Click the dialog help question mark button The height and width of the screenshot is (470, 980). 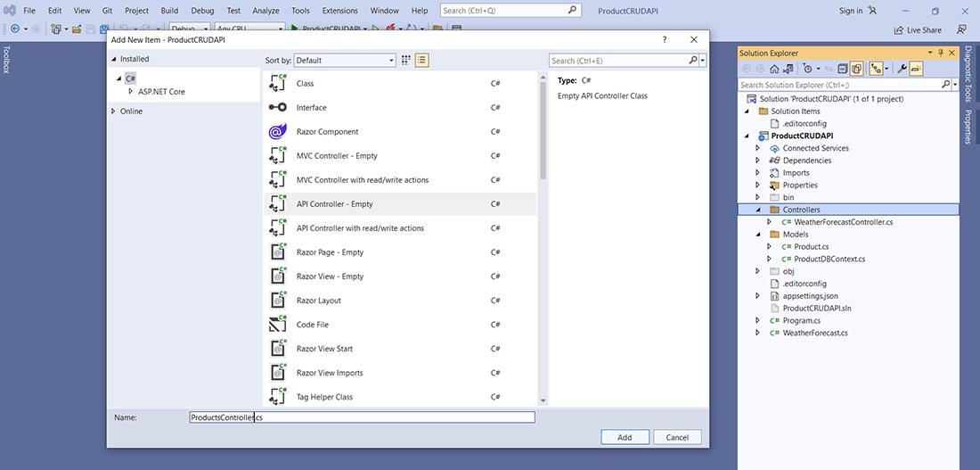[665, 39]
